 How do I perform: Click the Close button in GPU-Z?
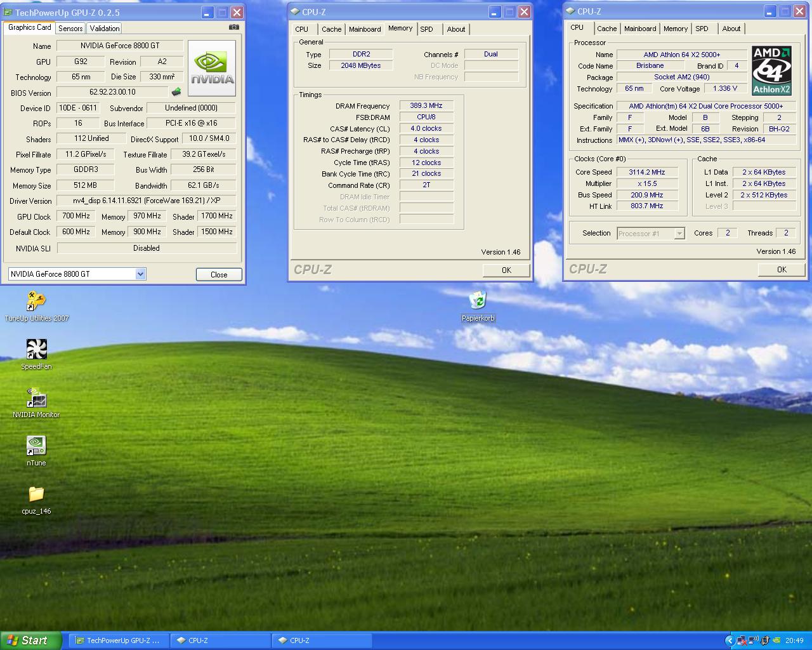click(x=219, y=275)
